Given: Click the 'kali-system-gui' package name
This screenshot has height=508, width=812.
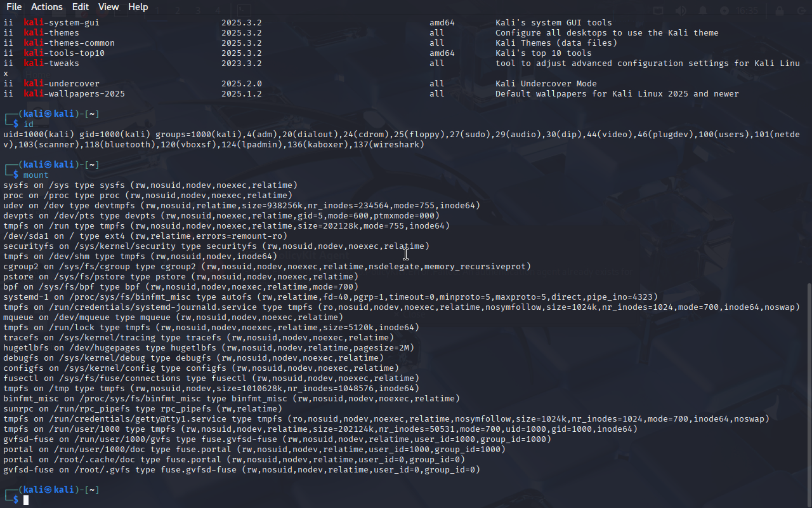Looking at the screenshot, I should coord(62,23).
